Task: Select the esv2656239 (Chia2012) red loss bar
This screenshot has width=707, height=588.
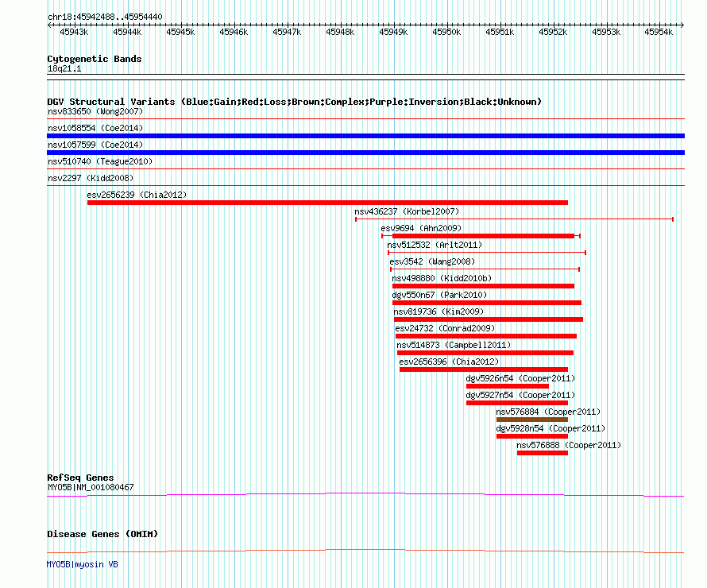Action: 327,203
